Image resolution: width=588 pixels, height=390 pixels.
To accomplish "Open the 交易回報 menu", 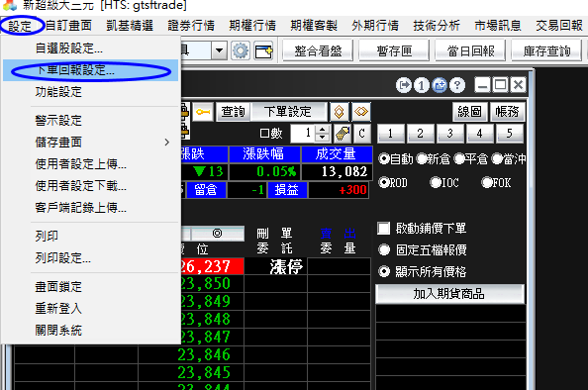I will [x=559, y=26].
